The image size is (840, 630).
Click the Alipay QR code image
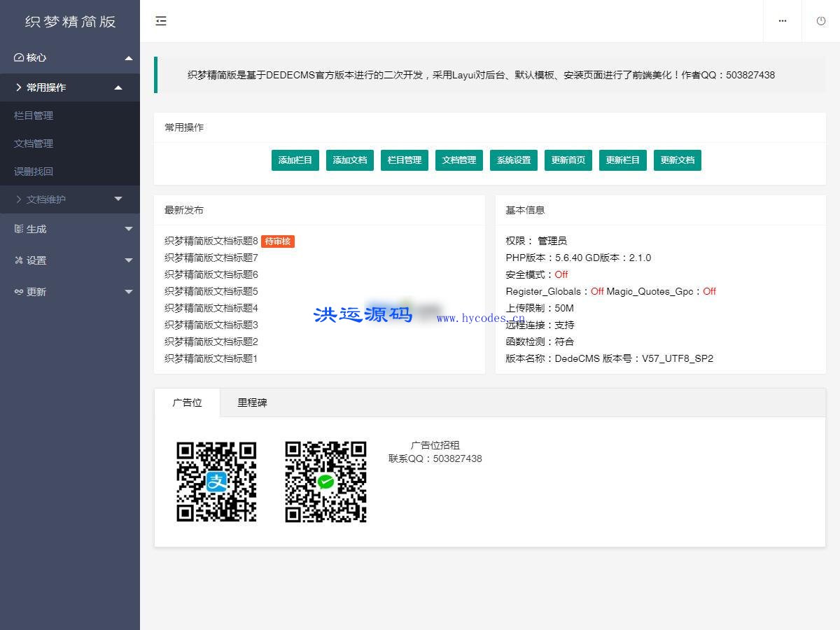pyautogui.click(x=216, y=482)
